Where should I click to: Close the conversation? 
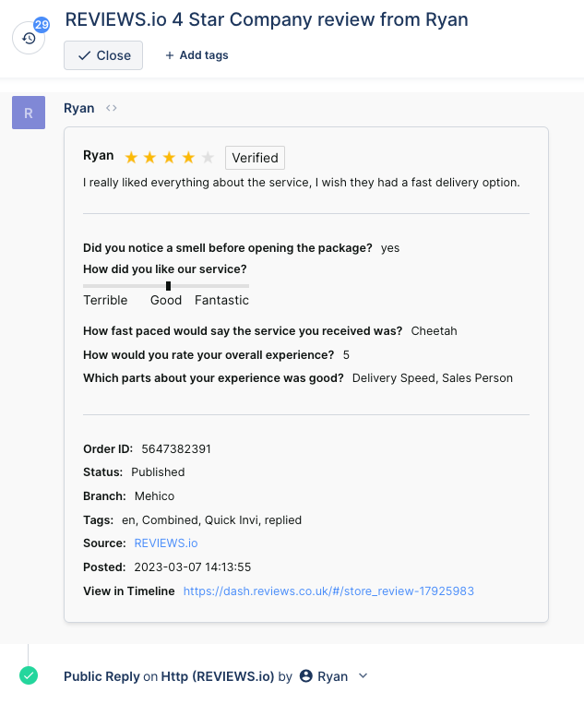103,55
